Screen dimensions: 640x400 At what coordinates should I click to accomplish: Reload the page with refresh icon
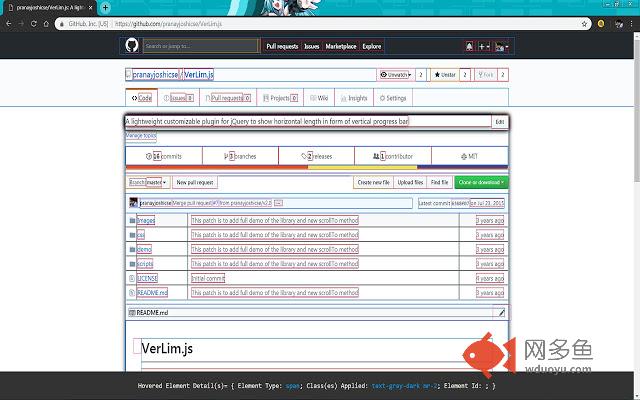point(33,24)
